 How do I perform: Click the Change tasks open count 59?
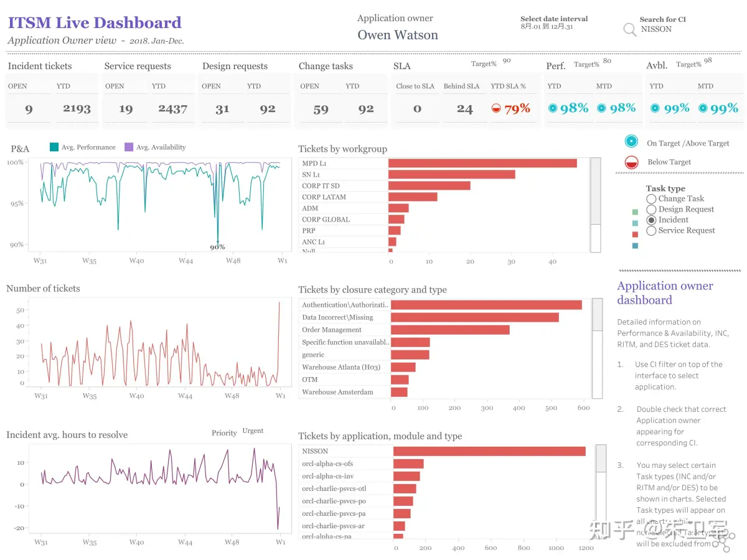pos(321,110)
